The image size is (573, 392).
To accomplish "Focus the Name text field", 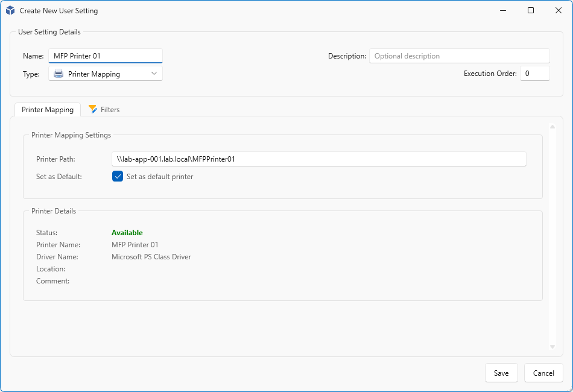I will [x=106, y=56].
